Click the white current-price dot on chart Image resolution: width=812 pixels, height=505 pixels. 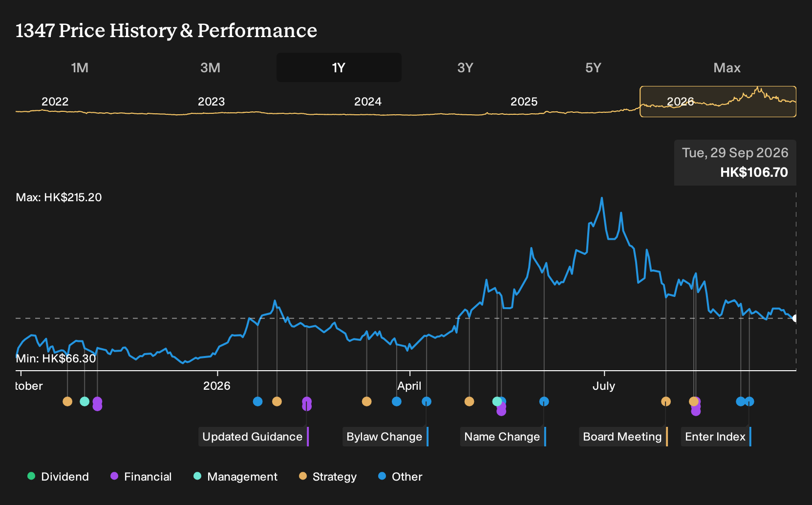[x=795, y=318]
